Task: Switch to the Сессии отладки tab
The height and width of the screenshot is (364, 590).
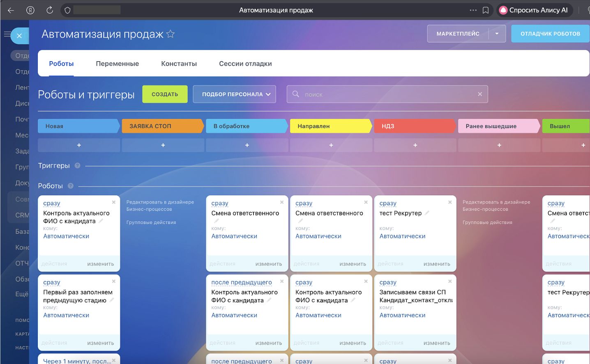Action: [245, 64]
